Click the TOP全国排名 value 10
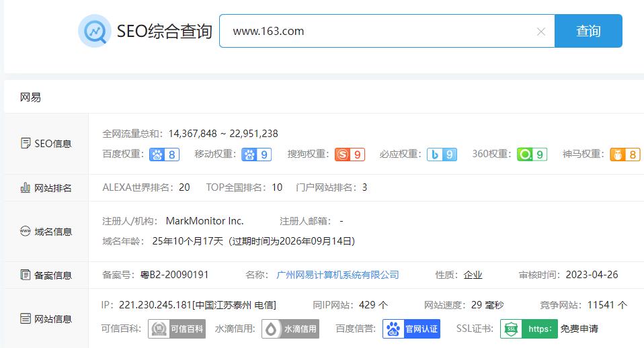This screenshot has width=644, height=348. pos(277,187)
